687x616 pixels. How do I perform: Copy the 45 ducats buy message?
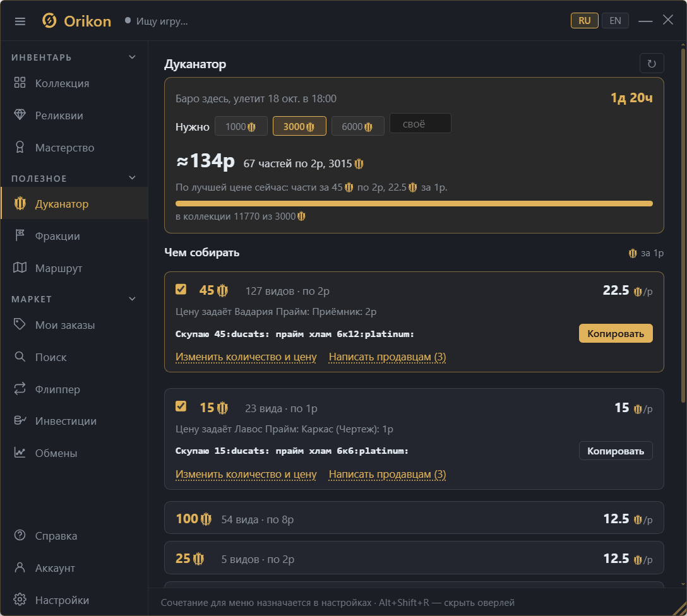[x=616, y=334]
